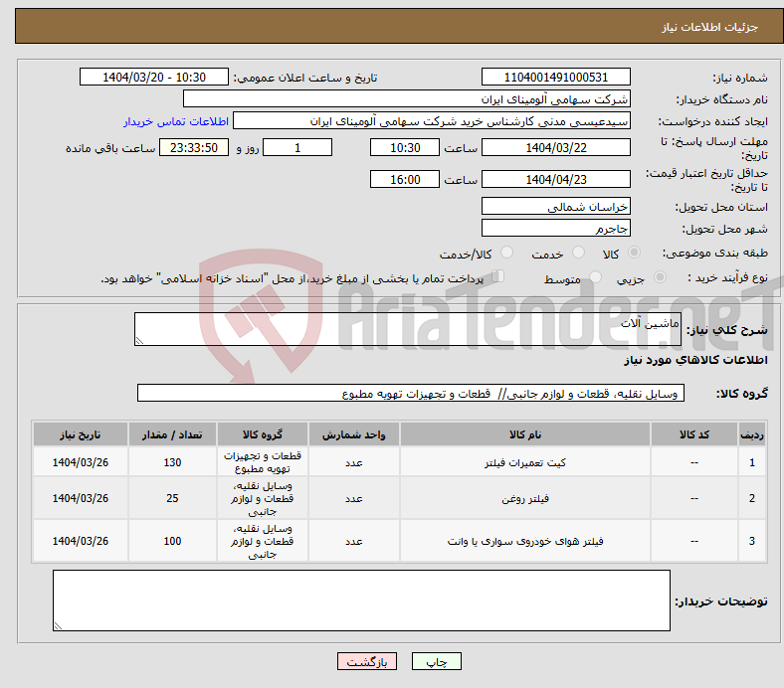Click the price validity time field 16:00
Image resolution: width=784 pixels, height=688 pixels.
coord(405,179)
